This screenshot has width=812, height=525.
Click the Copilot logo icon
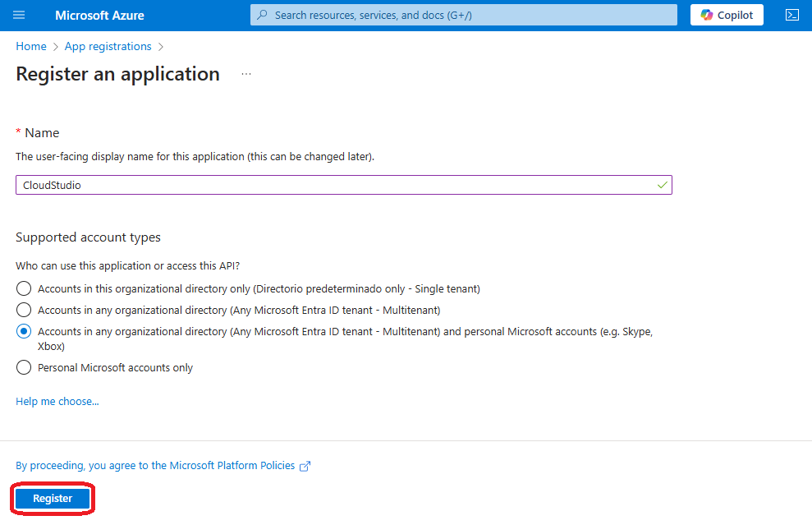[x=706, y=15]
